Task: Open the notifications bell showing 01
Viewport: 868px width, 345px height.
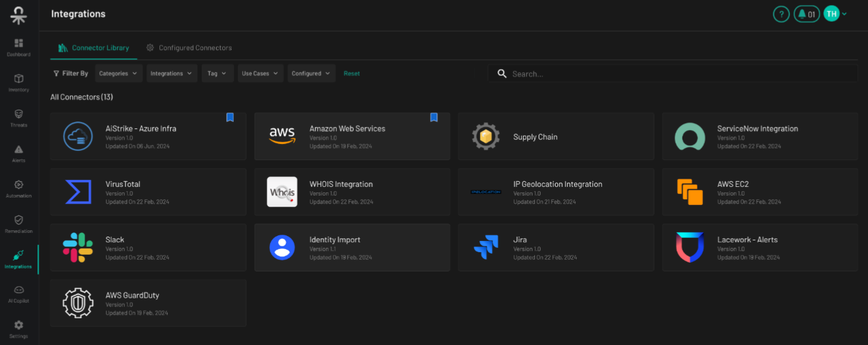Action: pyautogui.click(x=806, y=14)
